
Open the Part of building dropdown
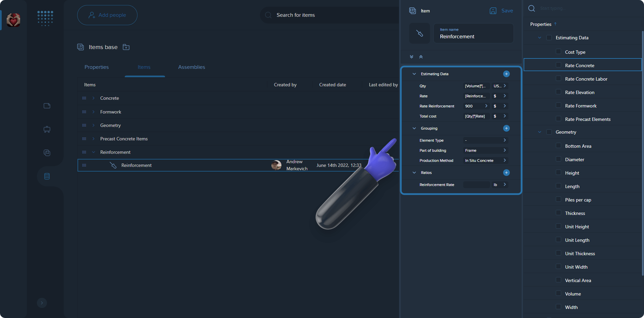pyautogui.click(x=485, y=150)
